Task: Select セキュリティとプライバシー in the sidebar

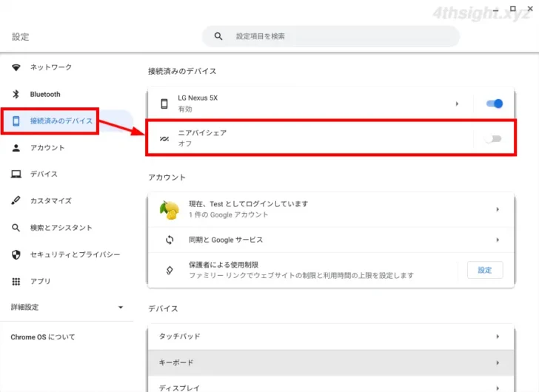Action: (76, 254)
